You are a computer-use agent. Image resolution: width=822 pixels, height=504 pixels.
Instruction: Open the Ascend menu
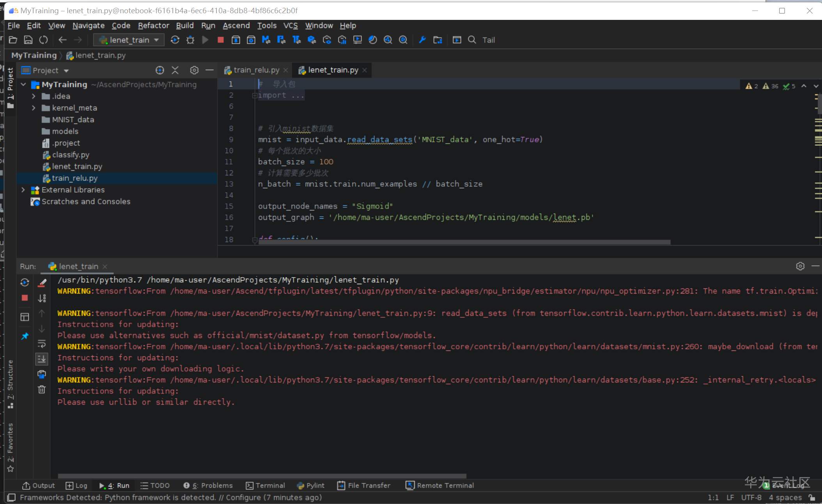coord(236,25)
